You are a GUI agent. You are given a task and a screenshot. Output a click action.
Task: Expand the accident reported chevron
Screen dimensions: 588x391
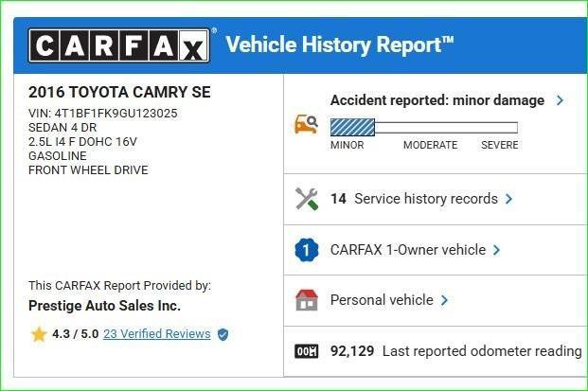561,99
